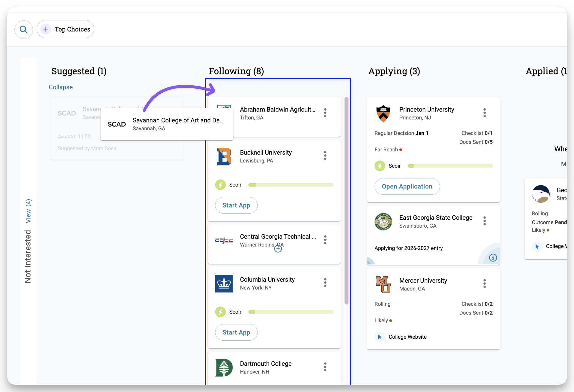Start App for Columbia University
This screenshot has height=392, width=574.
tap(236, 333)
